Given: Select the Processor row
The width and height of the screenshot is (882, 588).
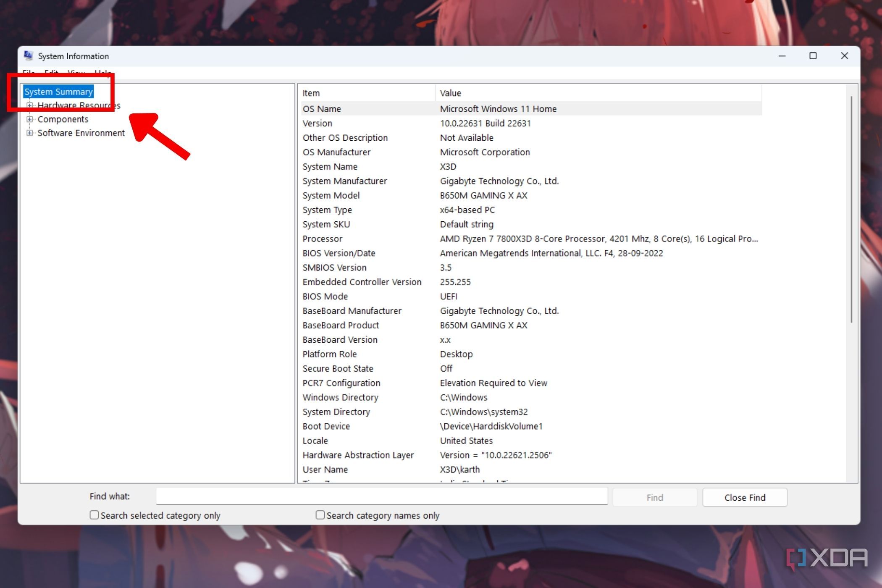Looking at the screenshot, I should tap(323, 239).
